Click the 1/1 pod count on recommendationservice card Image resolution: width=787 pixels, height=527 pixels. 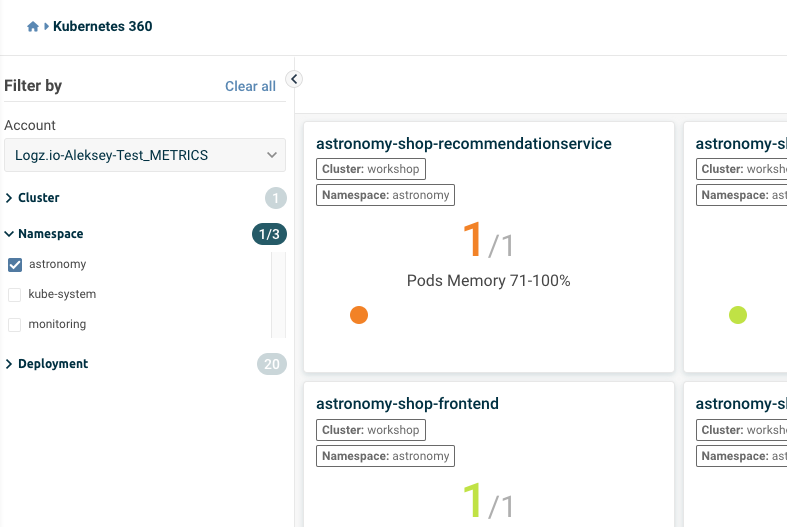[488, 241]
